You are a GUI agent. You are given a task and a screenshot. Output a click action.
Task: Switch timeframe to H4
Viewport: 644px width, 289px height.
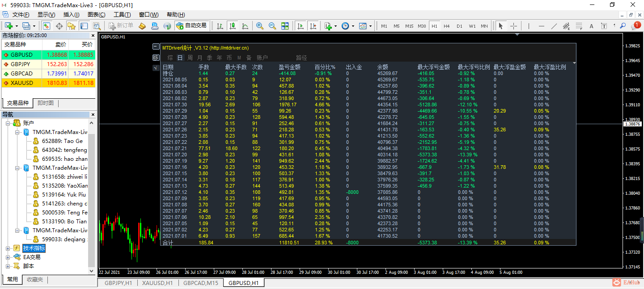[x=446, y=26]
